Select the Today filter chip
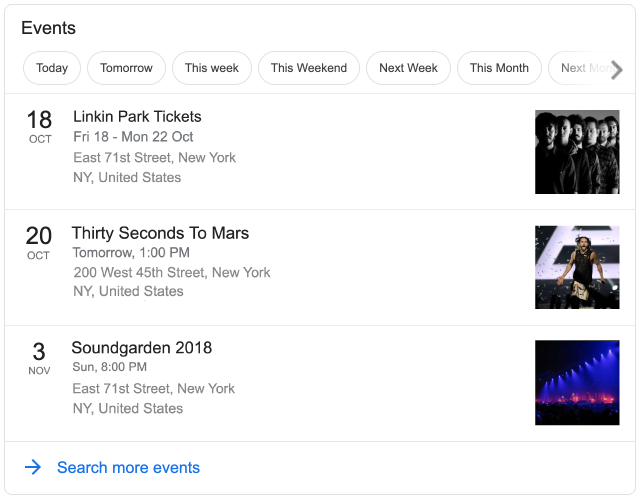This screenshot has width=641, height=499. pos(52,68)
